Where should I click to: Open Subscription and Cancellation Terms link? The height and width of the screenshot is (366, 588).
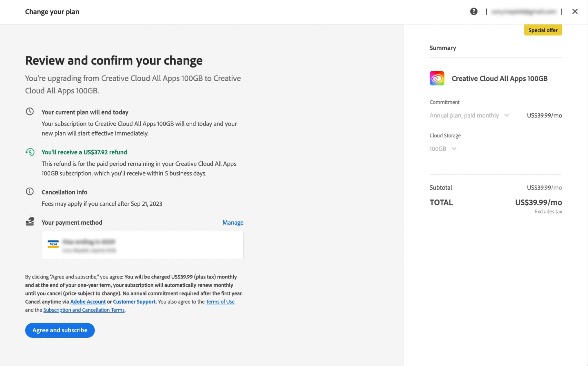[x=84, y=310]
